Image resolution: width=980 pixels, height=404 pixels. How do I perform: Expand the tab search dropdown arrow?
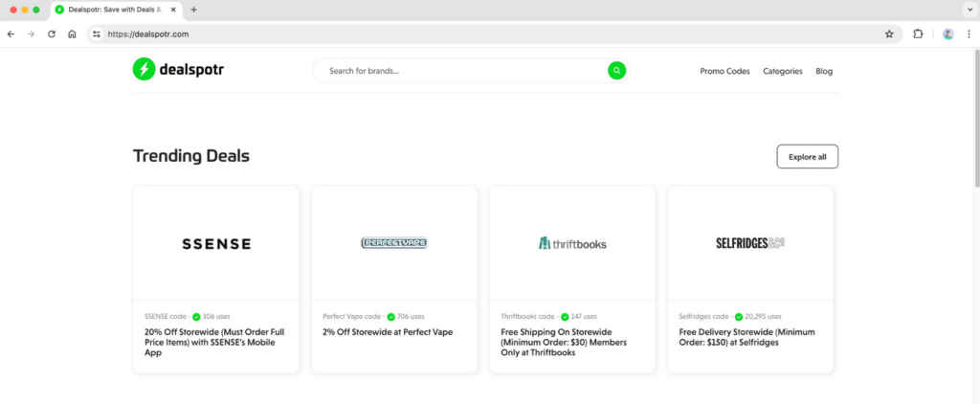[x=969, y=10]
